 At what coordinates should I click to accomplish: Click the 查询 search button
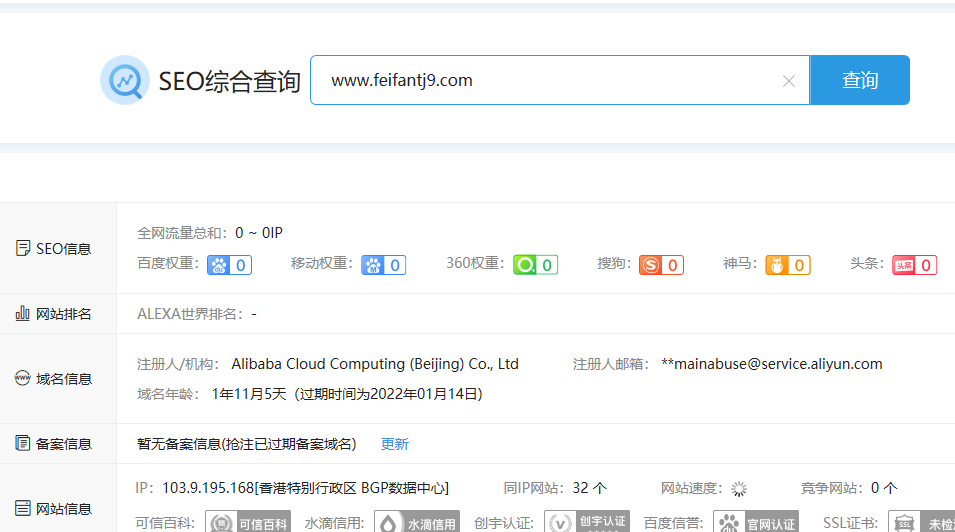(860, 80)
